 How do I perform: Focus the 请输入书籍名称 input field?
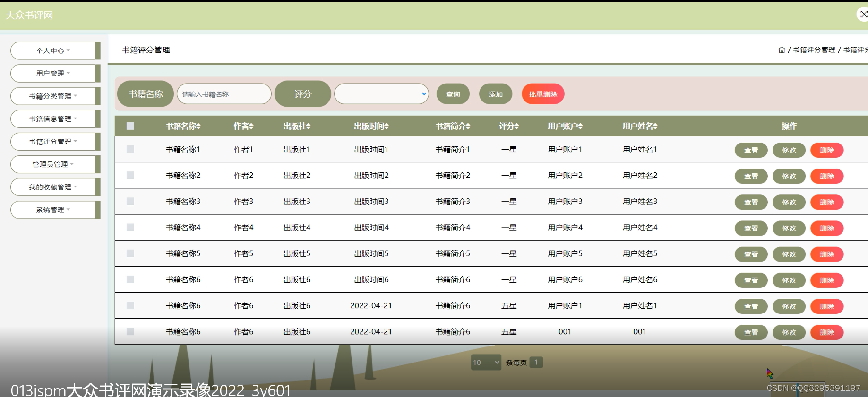[224, 94]
